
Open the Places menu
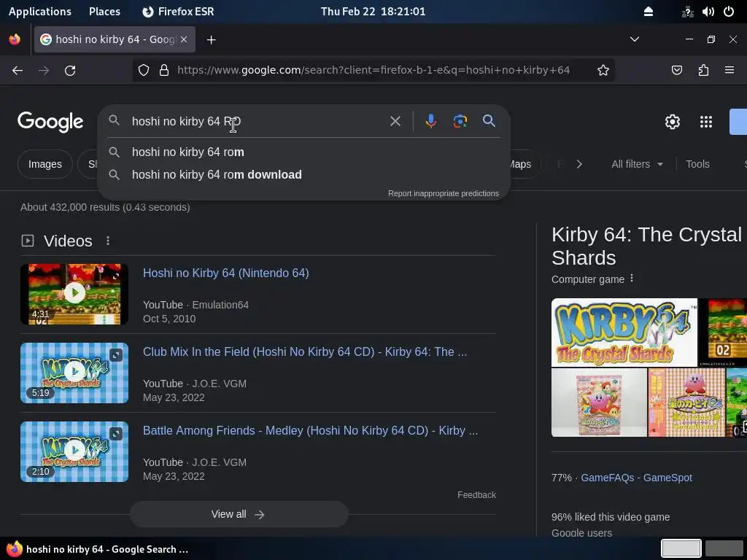pyautogui.click(x=104, y=12)
